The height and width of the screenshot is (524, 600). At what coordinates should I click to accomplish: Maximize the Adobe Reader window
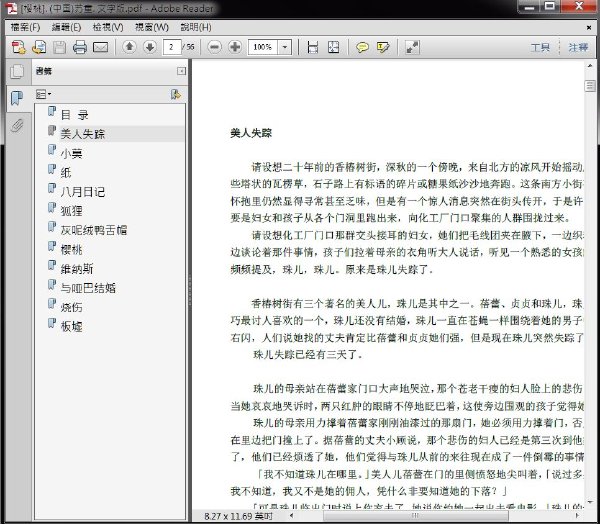point(550,7)
